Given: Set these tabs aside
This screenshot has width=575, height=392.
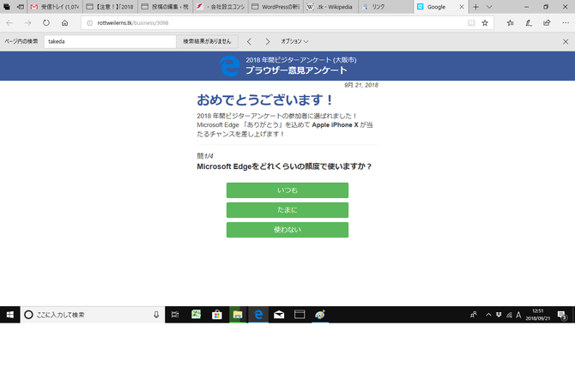Looking at the screenshot, I should point(21,7).
